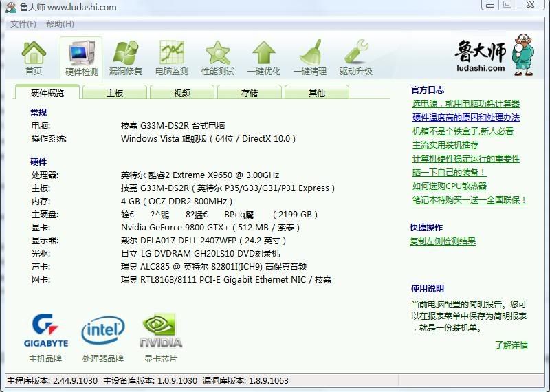Open link 如何选购CPU散热器
Viewport: 550px width, 392px height.
[x=450, y=186]
